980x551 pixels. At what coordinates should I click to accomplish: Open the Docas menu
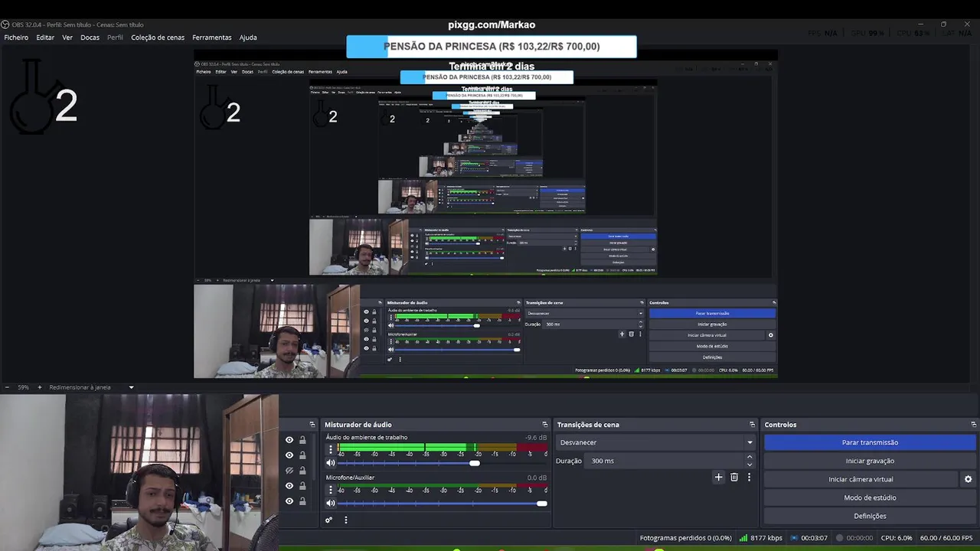[x=90, y=37]
